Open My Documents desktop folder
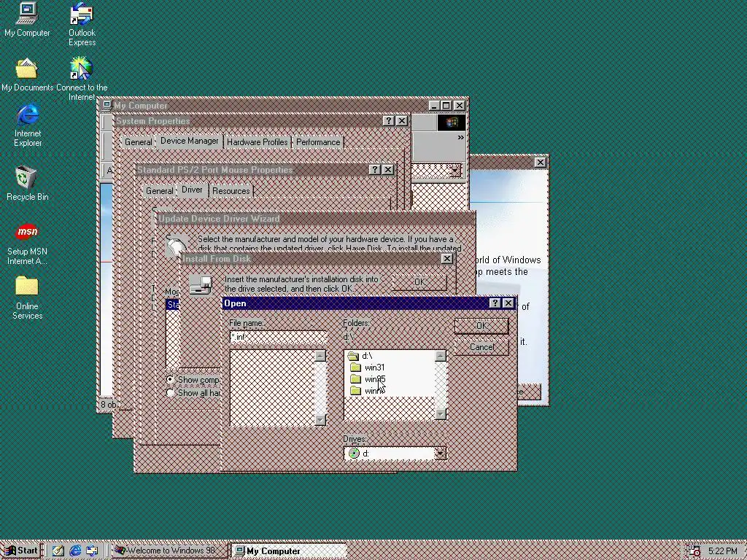 click(27, 75)
